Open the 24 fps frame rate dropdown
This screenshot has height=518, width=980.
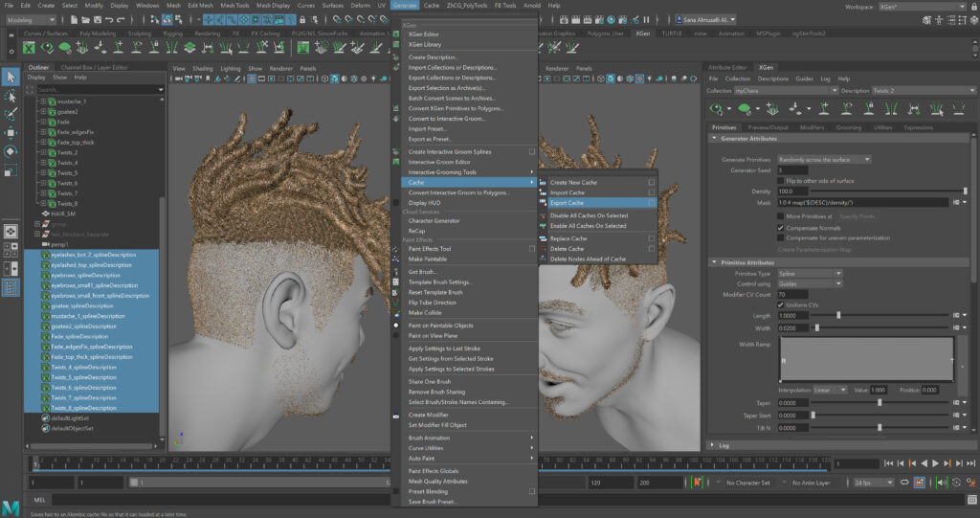874,483
